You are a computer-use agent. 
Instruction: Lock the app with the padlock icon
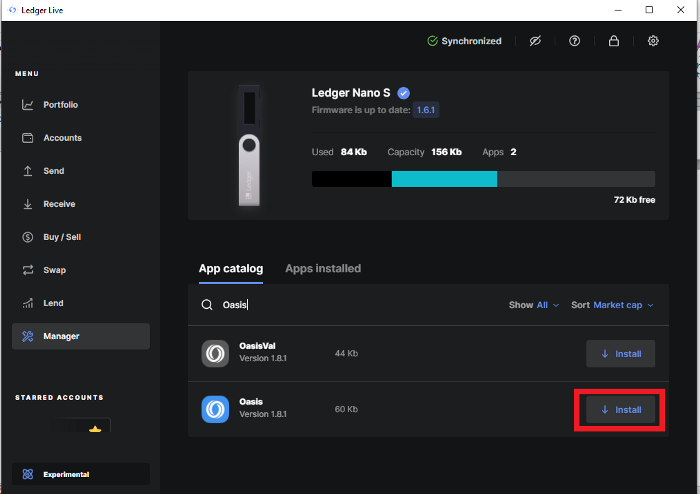pyautogui.click(x=614, y=41)
